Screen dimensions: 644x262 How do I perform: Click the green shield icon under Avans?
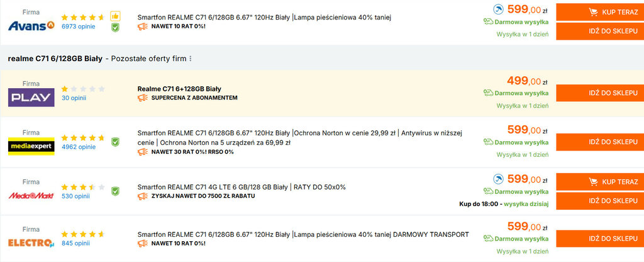(x=115, y=28)
